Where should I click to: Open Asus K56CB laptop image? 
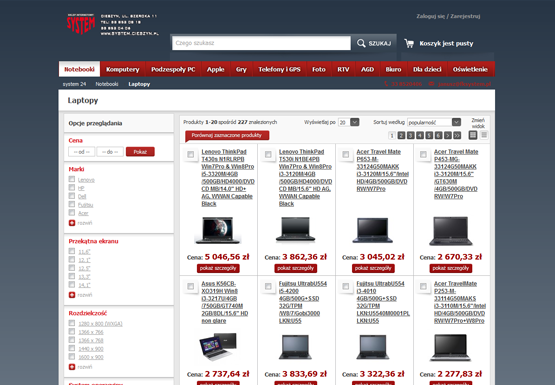(x=218, y=346)
